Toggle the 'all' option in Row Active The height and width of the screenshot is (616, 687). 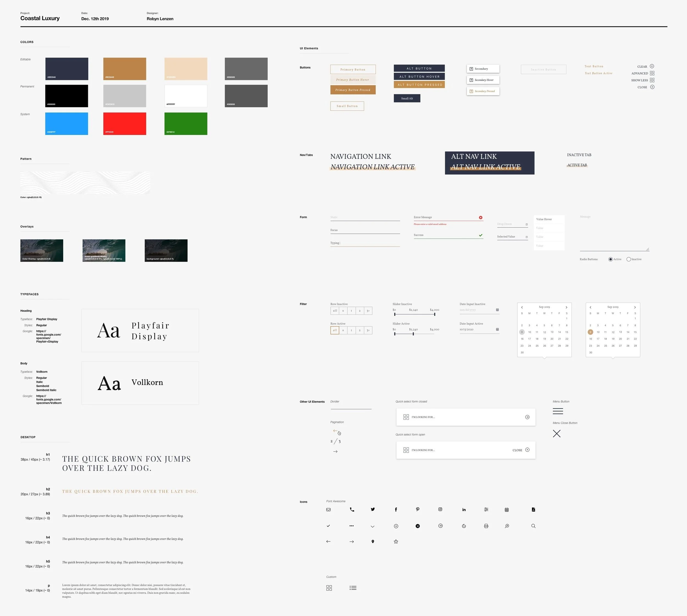point(335,330)
